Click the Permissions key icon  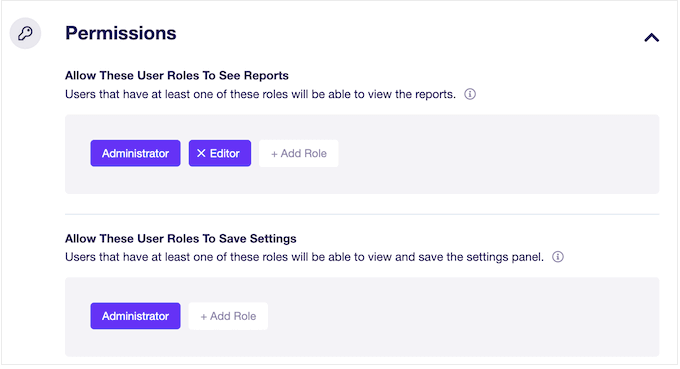[25, 33]
